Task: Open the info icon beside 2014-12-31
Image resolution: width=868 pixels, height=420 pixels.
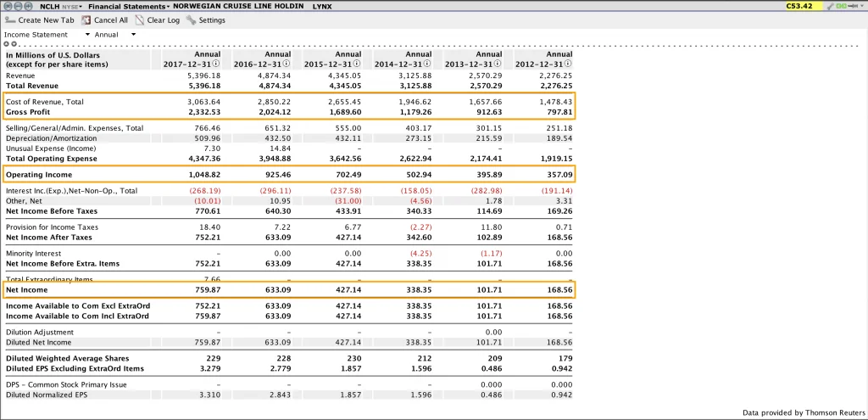Action: (428, 64)
